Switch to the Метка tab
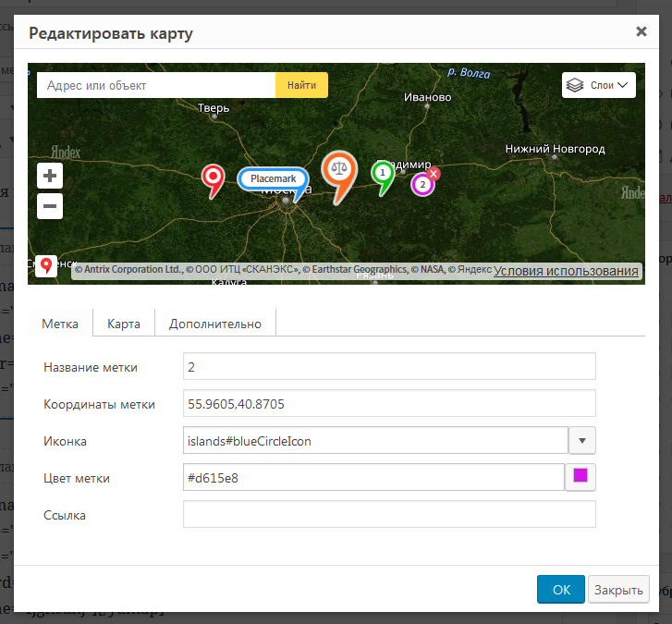The width and height of the screenshot is (672, 624). pos(60,324)
